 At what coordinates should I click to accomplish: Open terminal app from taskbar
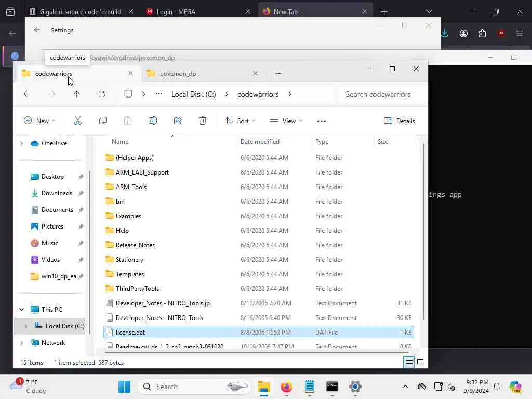(332, 387)
